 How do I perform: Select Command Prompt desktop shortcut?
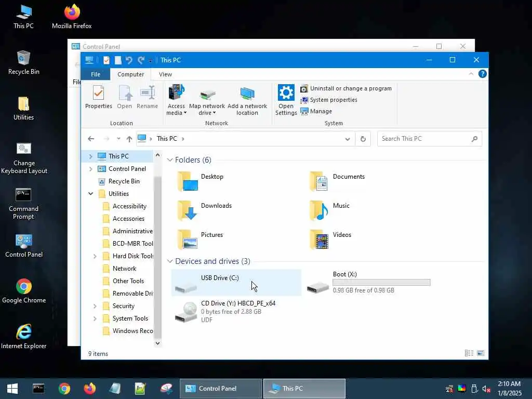point(23,204)
